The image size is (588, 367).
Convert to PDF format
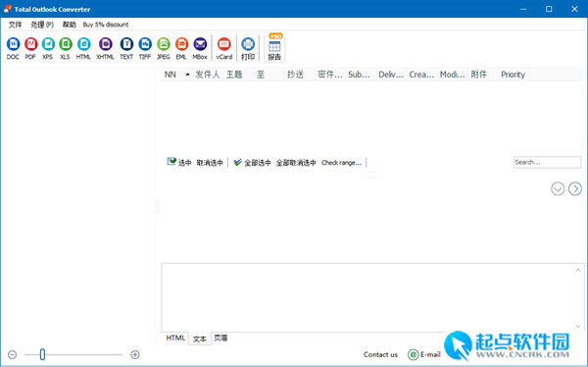pos(30,48)
